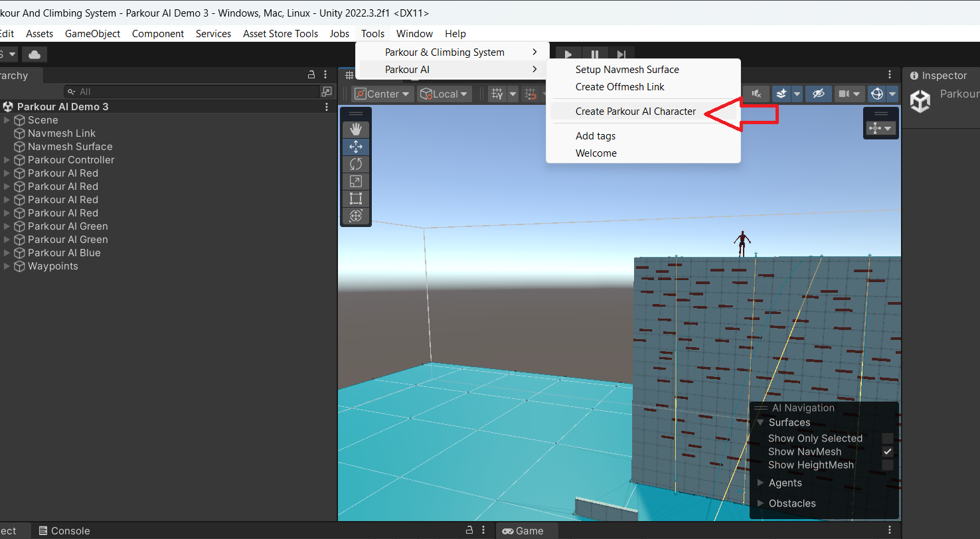Open Parkour & Climbing System submenu

[x=452, y=52]
